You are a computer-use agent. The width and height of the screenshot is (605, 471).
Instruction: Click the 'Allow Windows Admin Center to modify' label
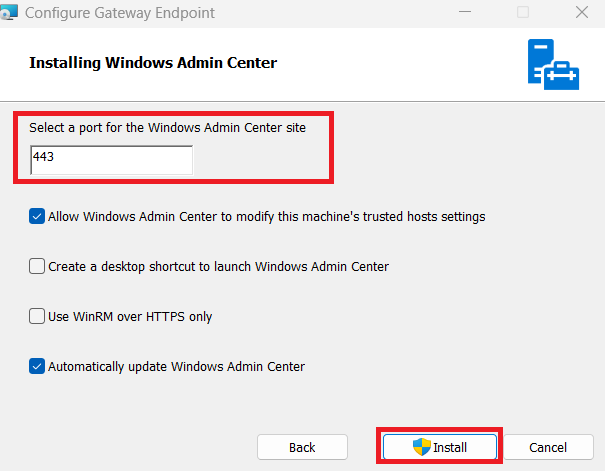(266, 216)
